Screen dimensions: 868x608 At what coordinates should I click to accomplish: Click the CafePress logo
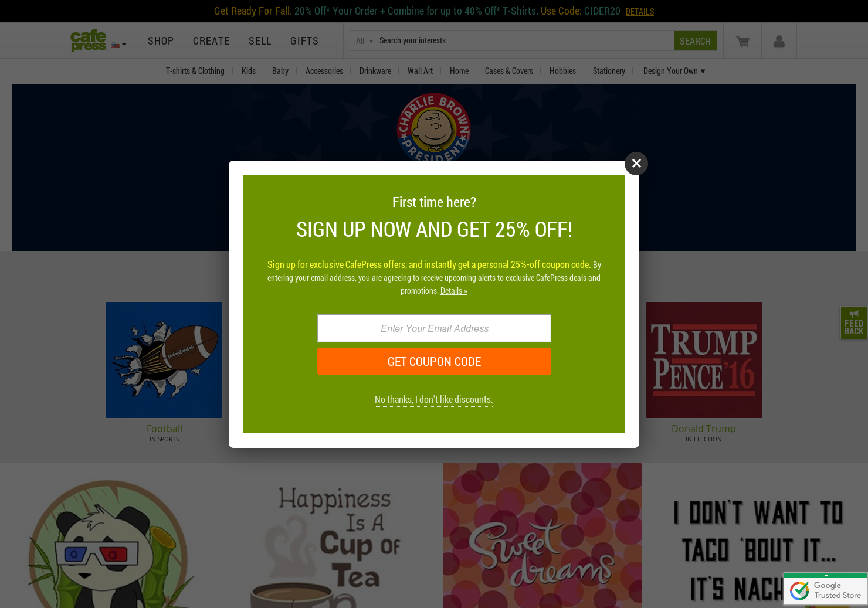pos(89,40)
